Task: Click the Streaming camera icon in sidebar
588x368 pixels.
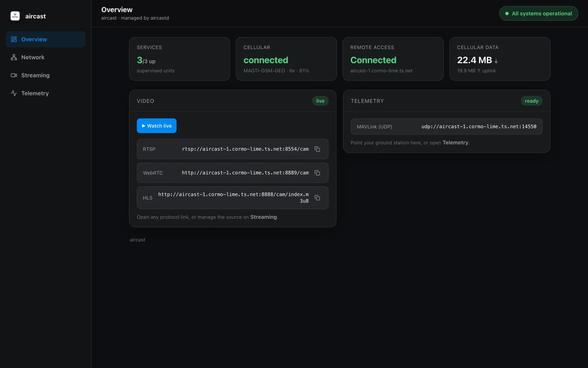Action: tap(14, 75)
